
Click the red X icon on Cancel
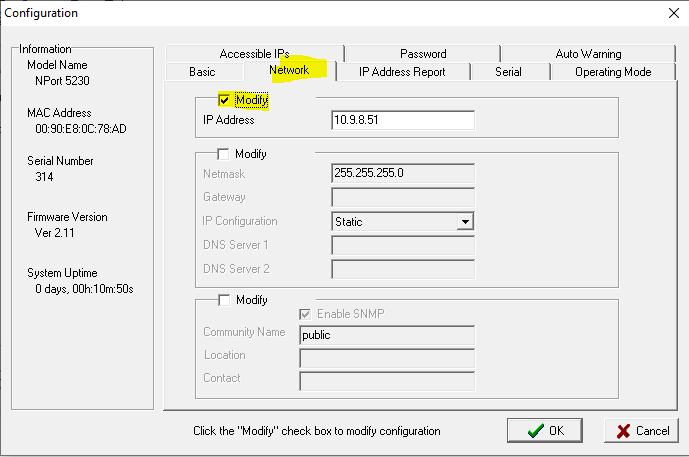[x=623, y=432]
